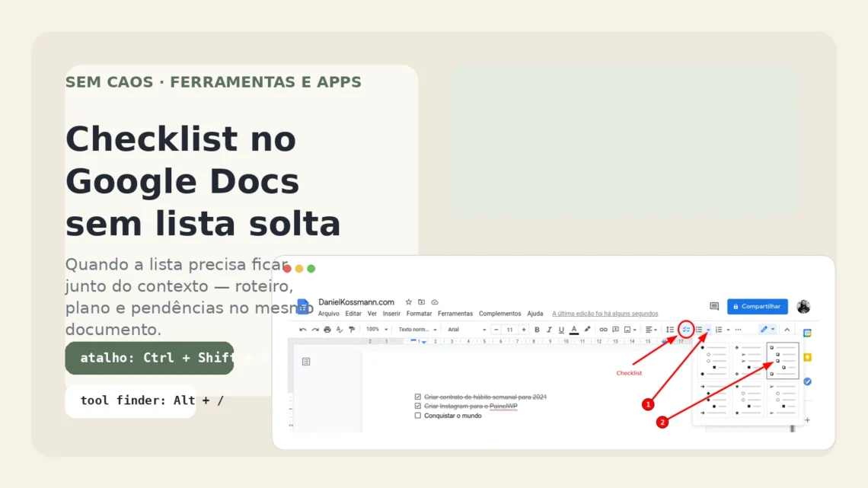The image size is (868, 488).
Task: Open the Ferramentas menu
Action: [455, 314]
